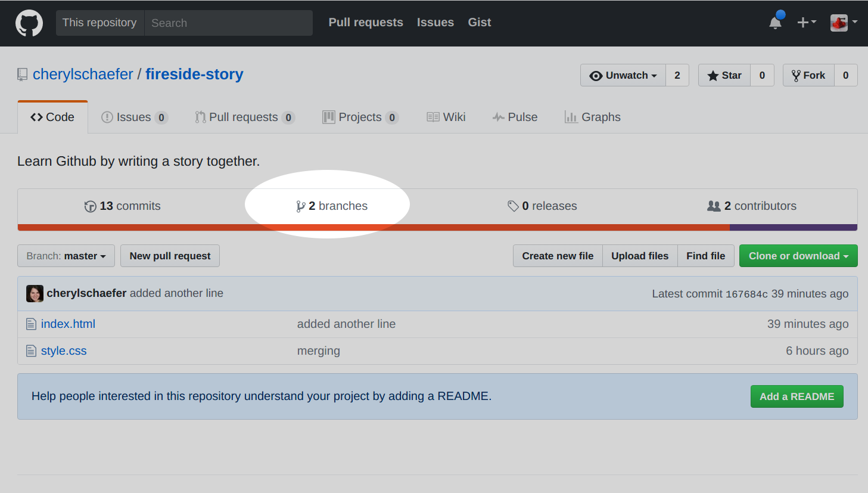Click '39 minutes ago' in index.html row
Image resolution: width=868 pixels, height=493 pixels.
coord(808,324)
